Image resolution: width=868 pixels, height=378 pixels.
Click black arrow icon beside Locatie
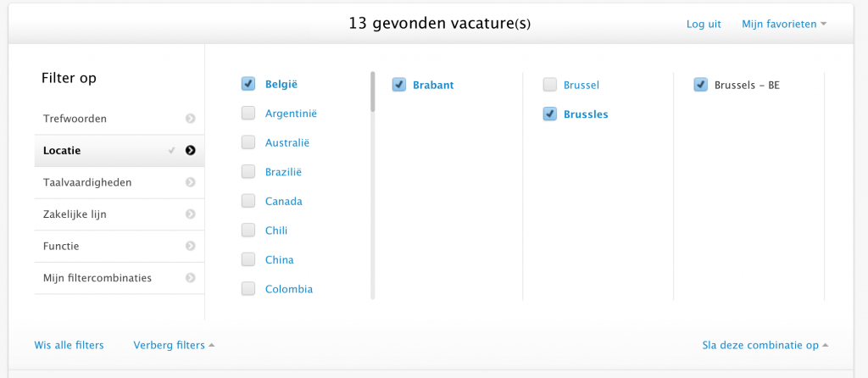[x=191, y=151]
